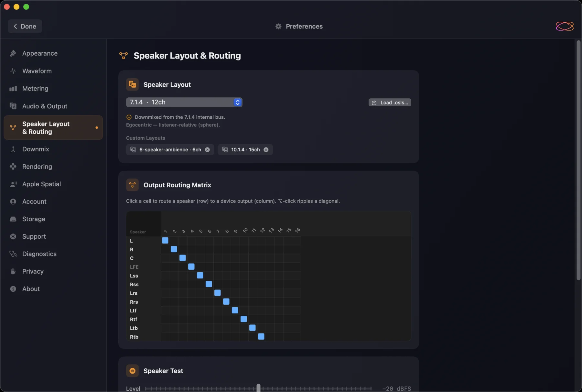
Task: Switch to Audio & Output preferences
Action: point(53,106)
